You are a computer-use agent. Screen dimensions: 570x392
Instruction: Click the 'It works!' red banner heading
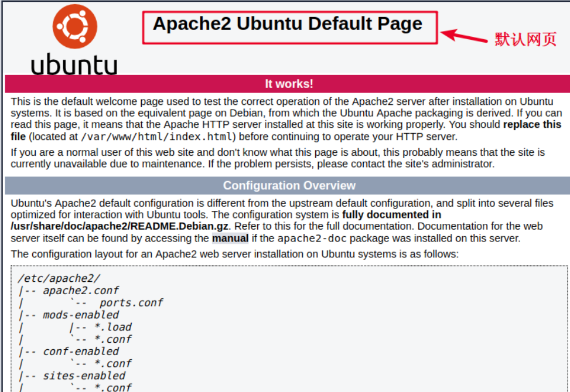[289, 84]
